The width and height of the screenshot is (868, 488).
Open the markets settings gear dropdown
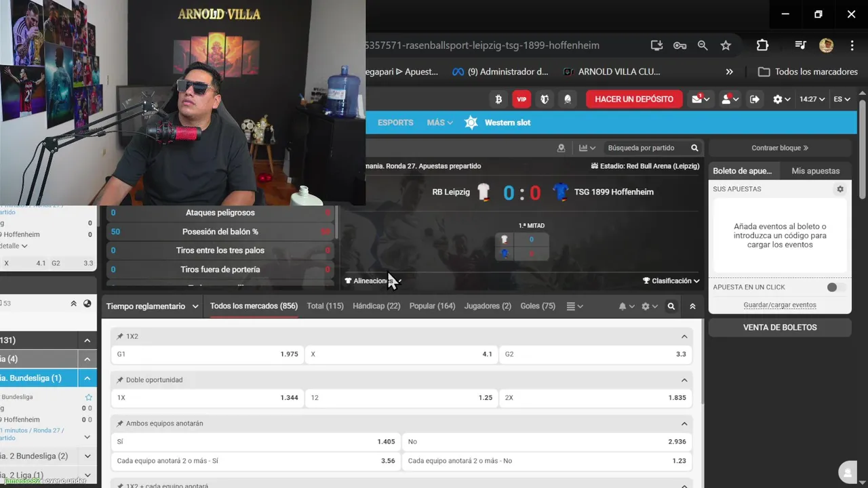click(650, 306)
